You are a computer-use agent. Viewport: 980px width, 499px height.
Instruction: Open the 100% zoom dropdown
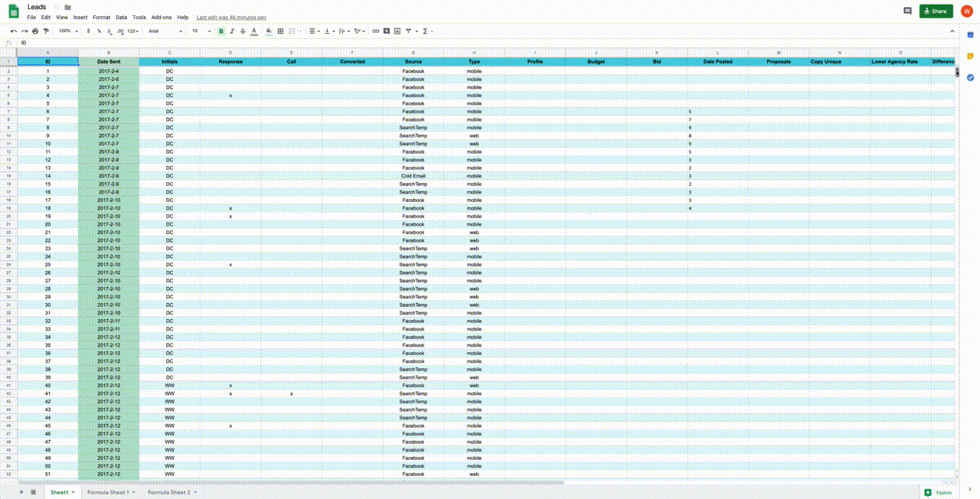point(68,31)
